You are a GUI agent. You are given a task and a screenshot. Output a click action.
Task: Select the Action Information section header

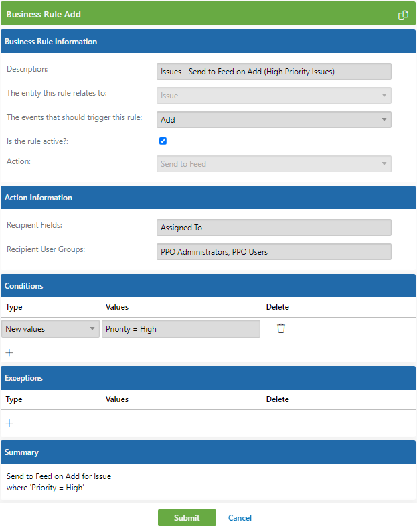(208, 197)
